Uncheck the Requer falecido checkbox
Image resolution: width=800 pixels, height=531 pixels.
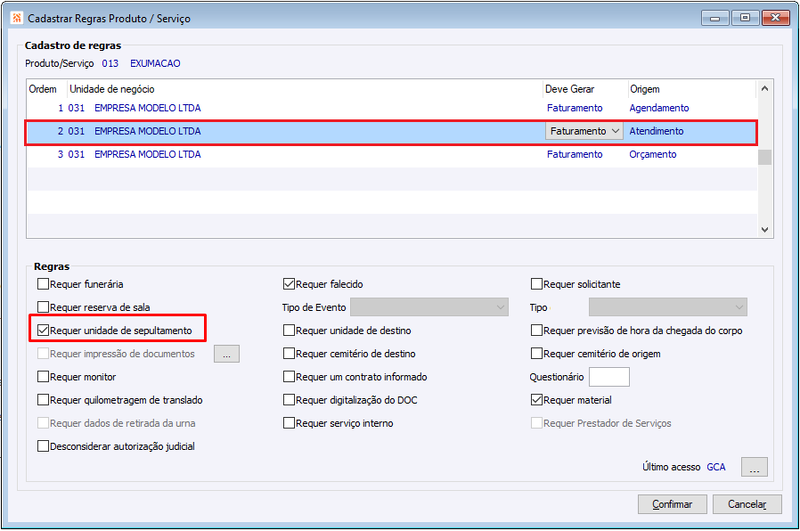[x=289, y=284]
